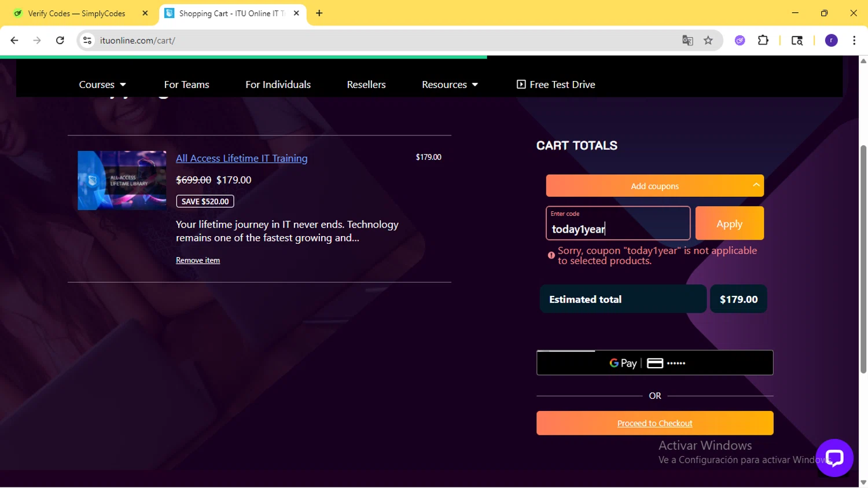Click the course description text
The width and height of the screenshot is (868, 488).
click(x=287, y=231)
